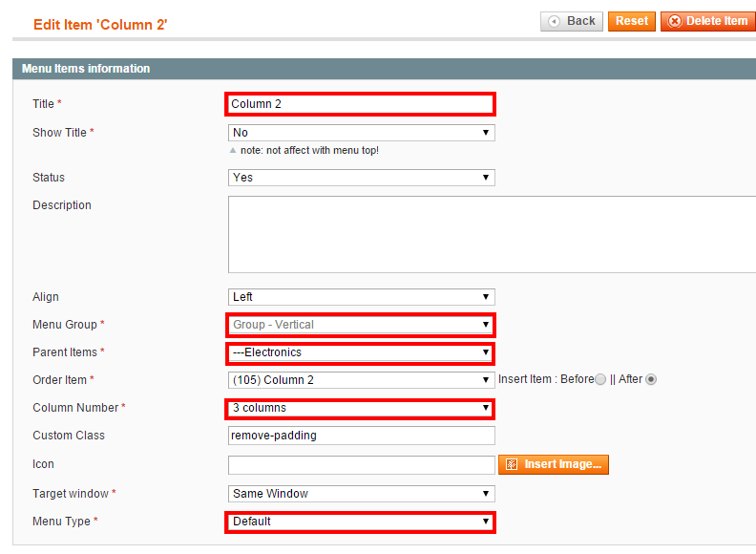
Task: Click the Delete Item button
Action: click(x=707, y=21)
